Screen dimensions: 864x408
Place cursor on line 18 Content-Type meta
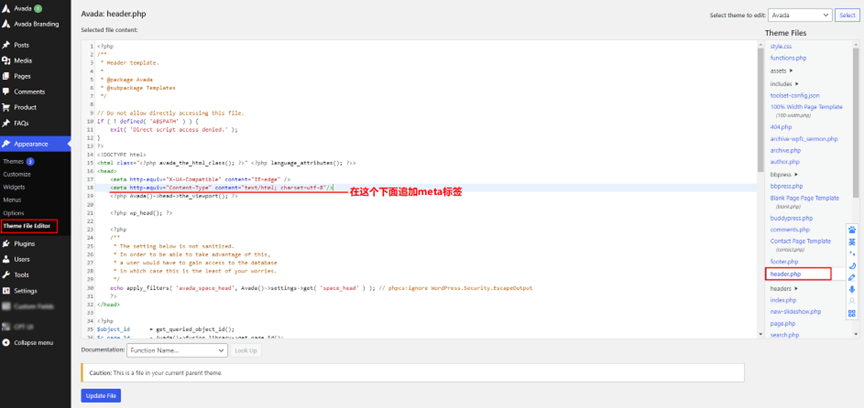click(222, 188)
